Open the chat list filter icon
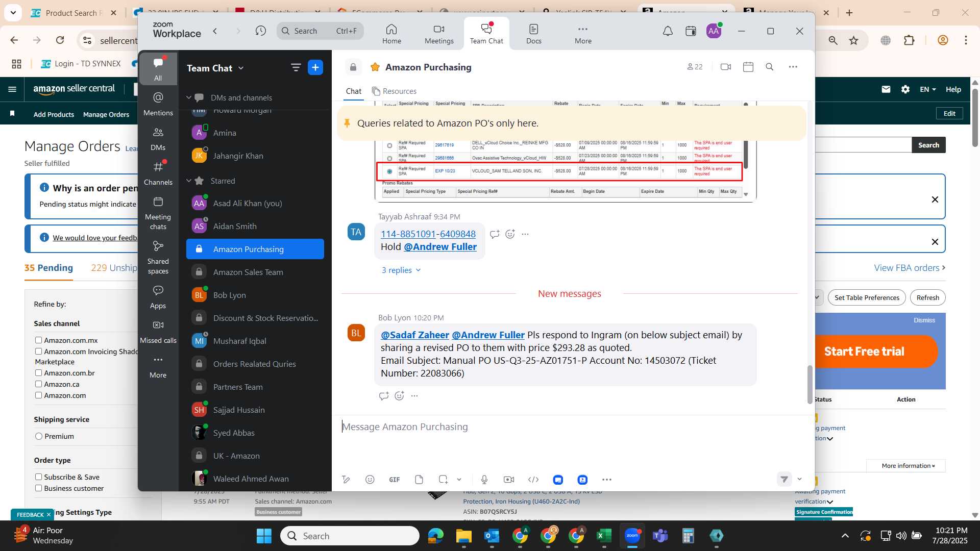 pyautogui.click(x=296, y=67)
